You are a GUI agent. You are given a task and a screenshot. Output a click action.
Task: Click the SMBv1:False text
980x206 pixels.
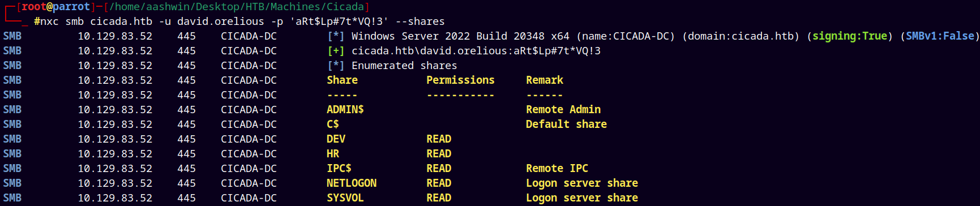940,36
